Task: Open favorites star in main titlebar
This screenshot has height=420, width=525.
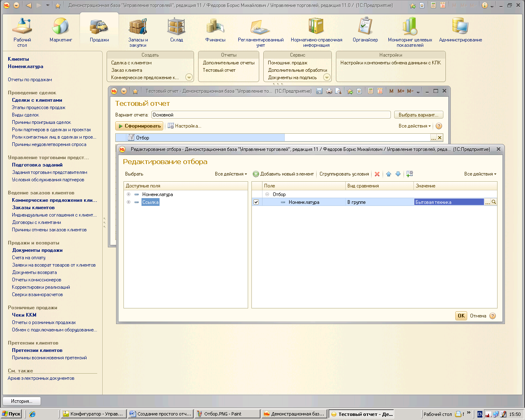Action: pos(58,5)
